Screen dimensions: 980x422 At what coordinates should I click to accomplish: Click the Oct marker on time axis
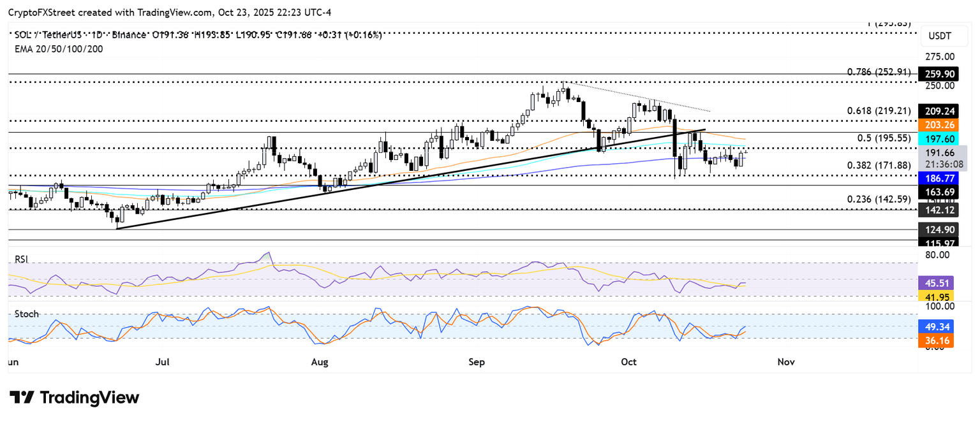(629, 362)
